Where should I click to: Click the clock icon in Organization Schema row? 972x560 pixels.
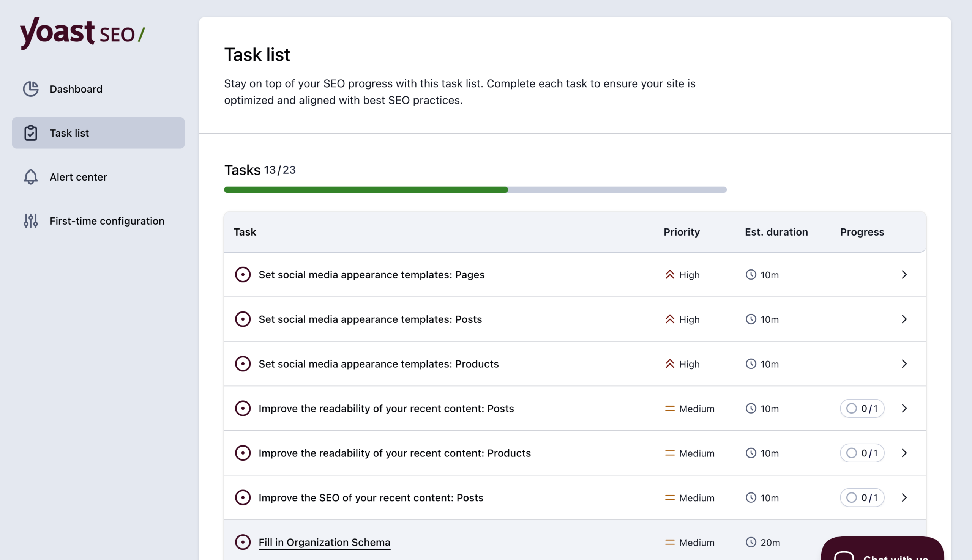click(x=751, y=542)
